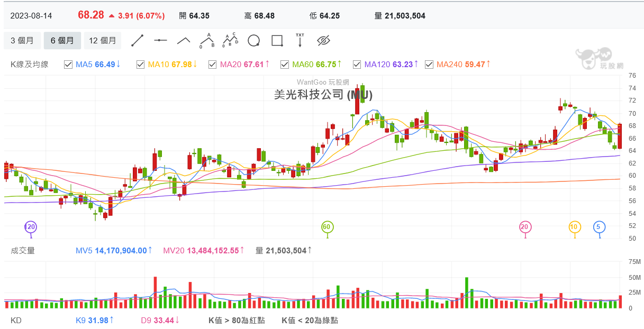The width and height of the screenshot is (644, 329).
Task: Click the latest red candlestick on the chart
Action: [620, 136]
